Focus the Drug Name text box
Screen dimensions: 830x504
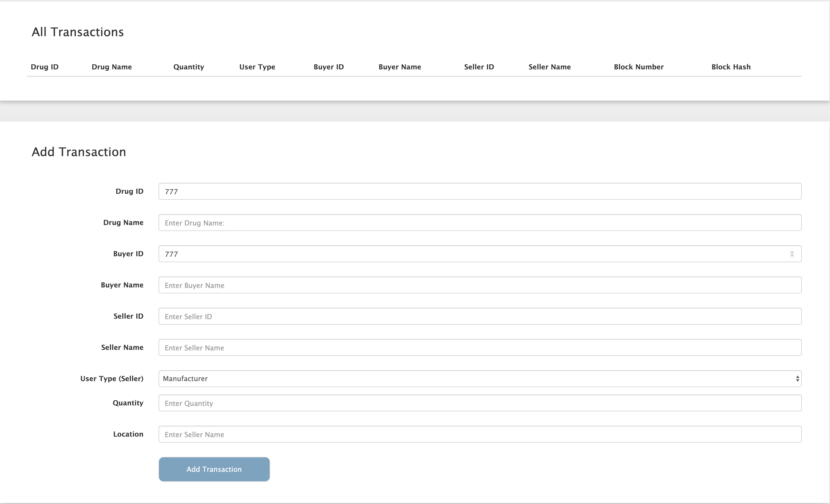tap(480, 223)
